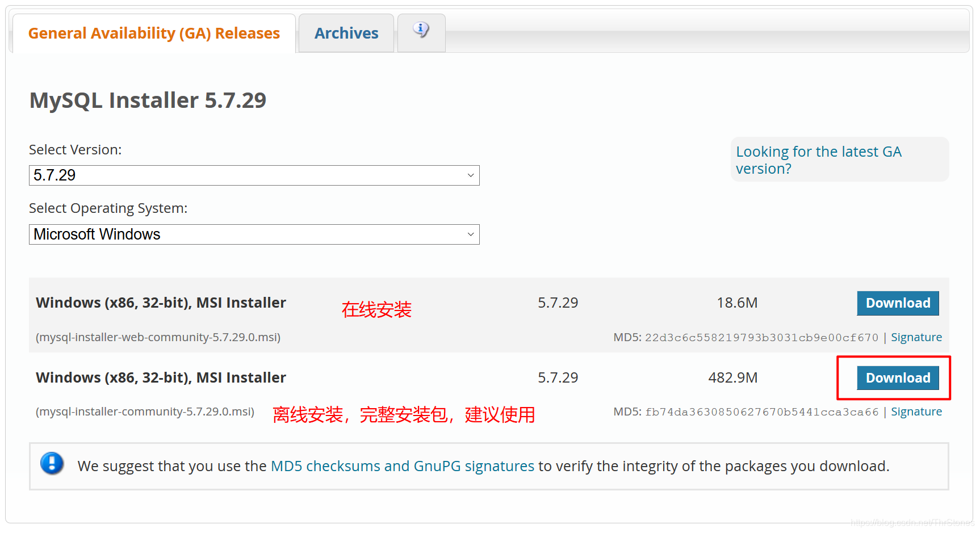Open the info speech-bubble tab icon
The image size is (980, 533).
point(421,30)
